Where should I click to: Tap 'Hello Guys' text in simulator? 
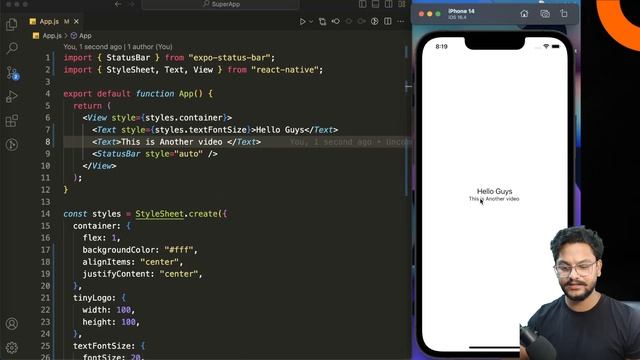click(494, 191)
